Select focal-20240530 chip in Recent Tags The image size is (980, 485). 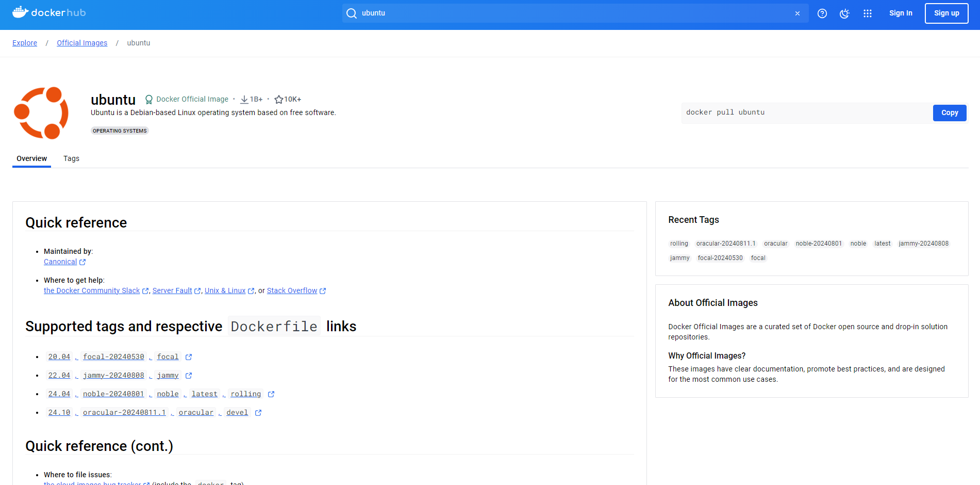[720, 258]
